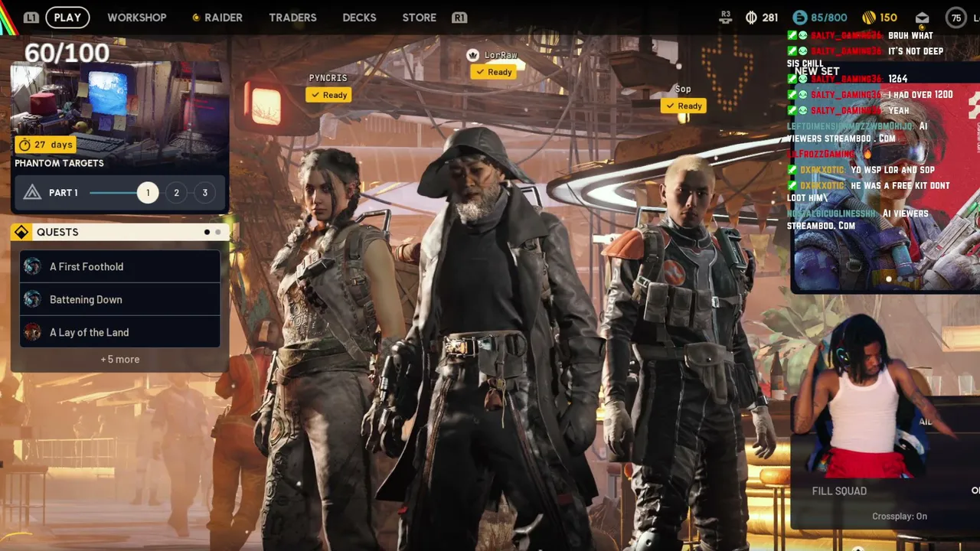Select step 3 of Phantom Targets
This screenshot has height=551, width=980.
[x=204, y=193]
